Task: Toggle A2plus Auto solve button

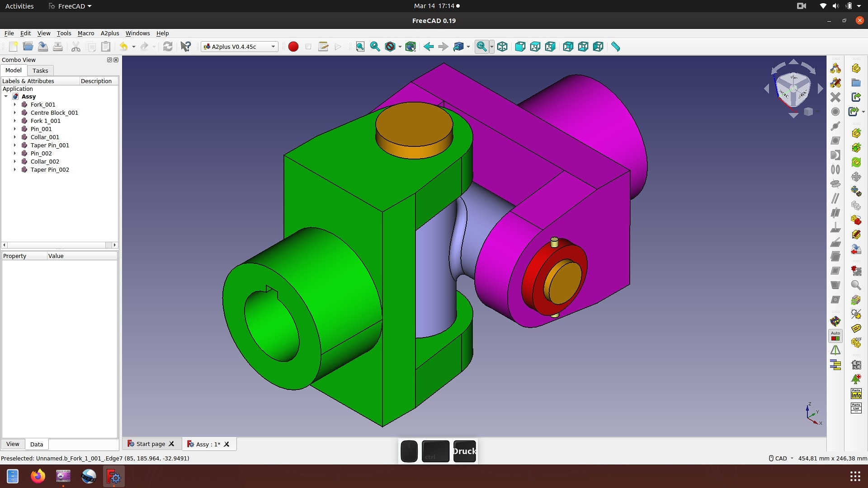Action: [x=835, y=336]
